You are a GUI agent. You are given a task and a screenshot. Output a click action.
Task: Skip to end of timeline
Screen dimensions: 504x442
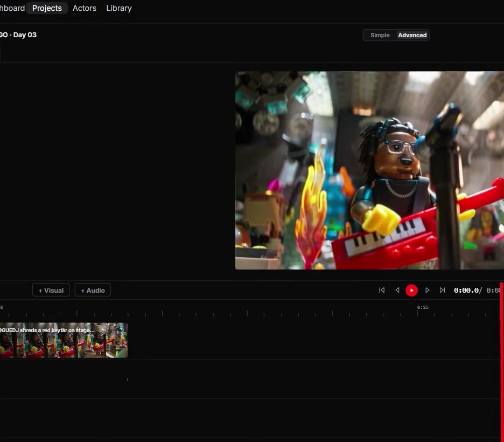(442, 290)
